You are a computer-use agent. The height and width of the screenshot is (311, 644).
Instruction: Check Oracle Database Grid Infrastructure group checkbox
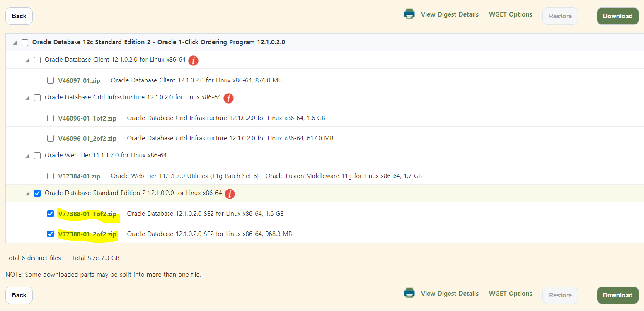coord(37,98)
